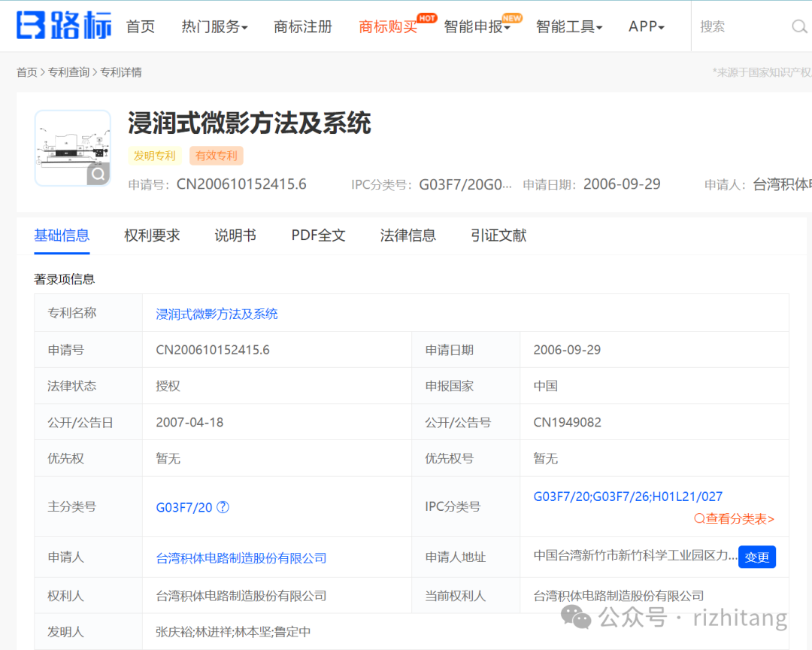Viewport: 812px width, 650px height.
Task: Select the 当前权利人 company name
Action: click(x=619, y=596)
